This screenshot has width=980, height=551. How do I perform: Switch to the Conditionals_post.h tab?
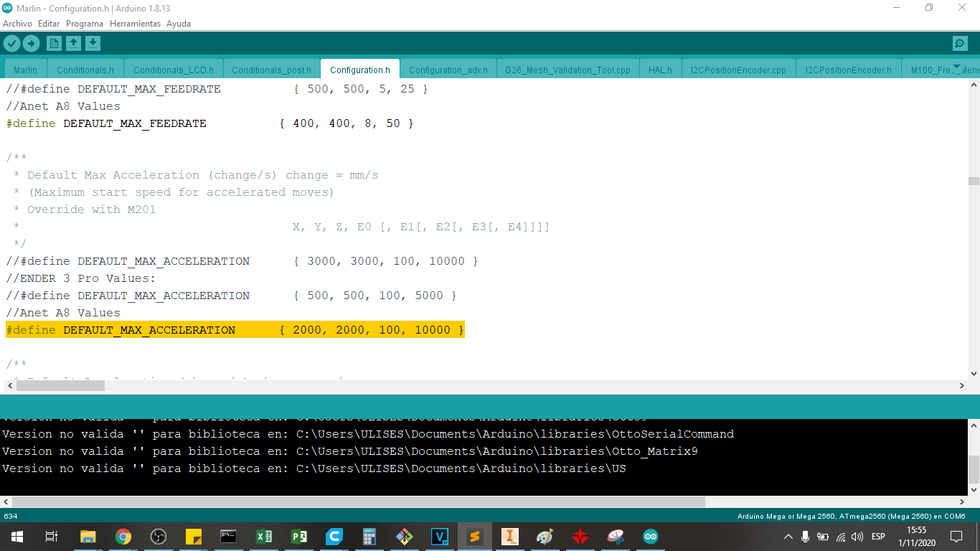(x=272, y=70)
